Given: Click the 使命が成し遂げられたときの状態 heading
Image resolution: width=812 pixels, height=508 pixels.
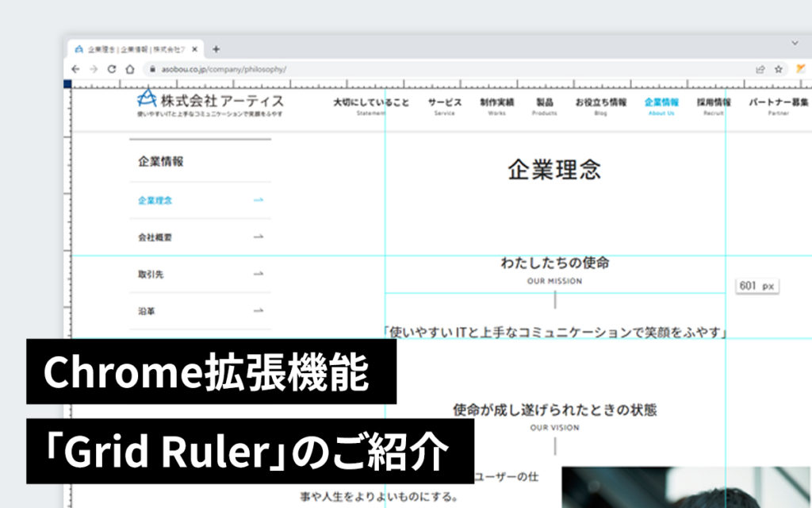Looking at the screenshot, I should click(554, 410).
